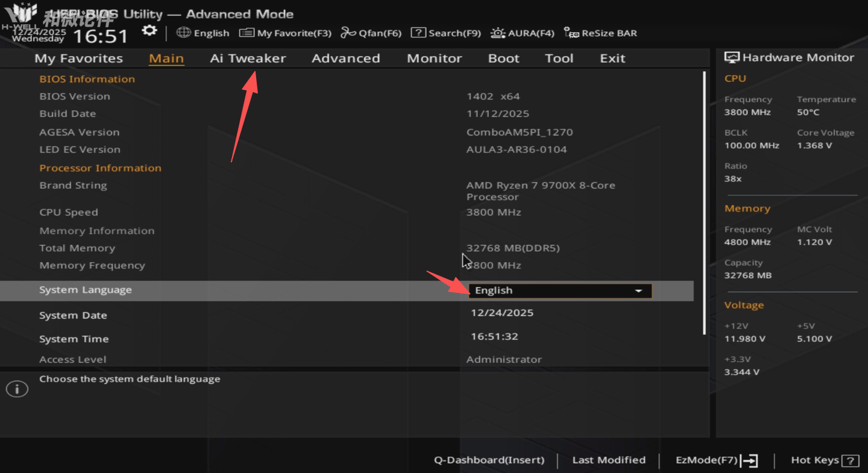This screenshot has width=868, height=473.
Task: Click the Hardware Monitor screen icon
Action: pyautogui.click(x=732, y=57)
